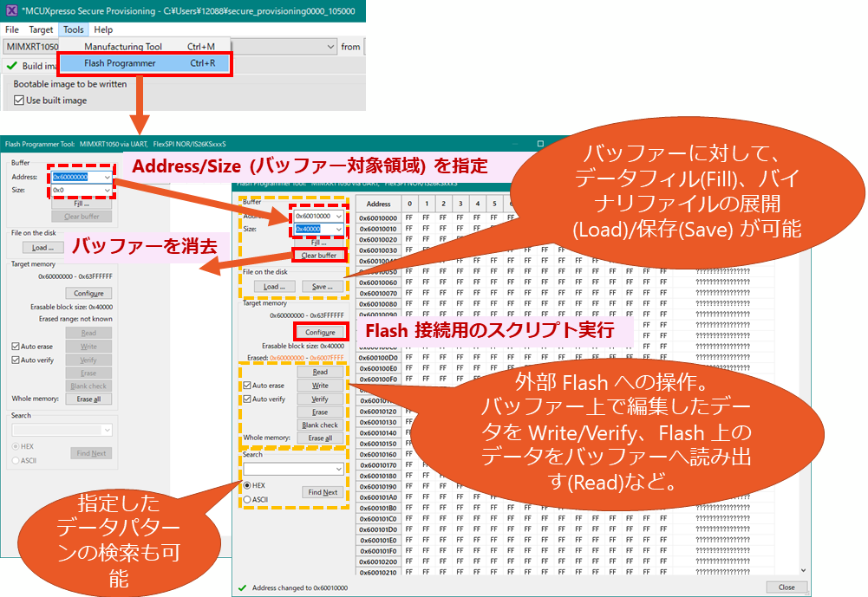
Task: Click the red-highlighted Configure button
Action: coord(320,332)
